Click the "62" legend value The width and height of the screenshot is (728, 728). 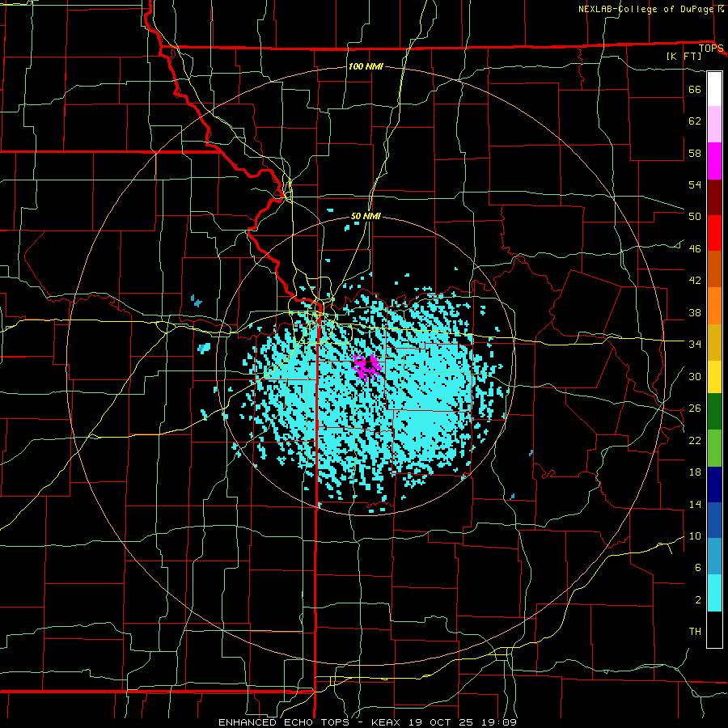(x=695, y=121)
